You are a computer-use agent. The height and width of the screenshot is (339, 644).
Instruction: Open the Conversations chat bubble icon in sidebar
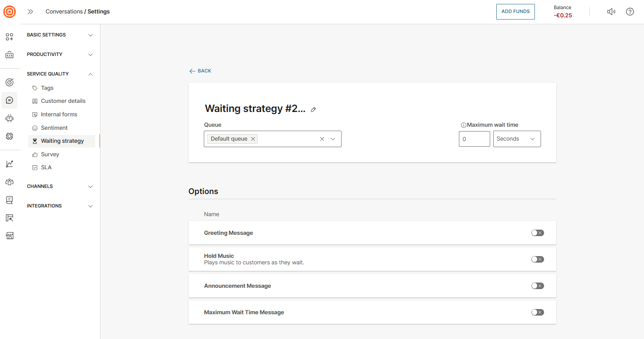coord(10,100)
